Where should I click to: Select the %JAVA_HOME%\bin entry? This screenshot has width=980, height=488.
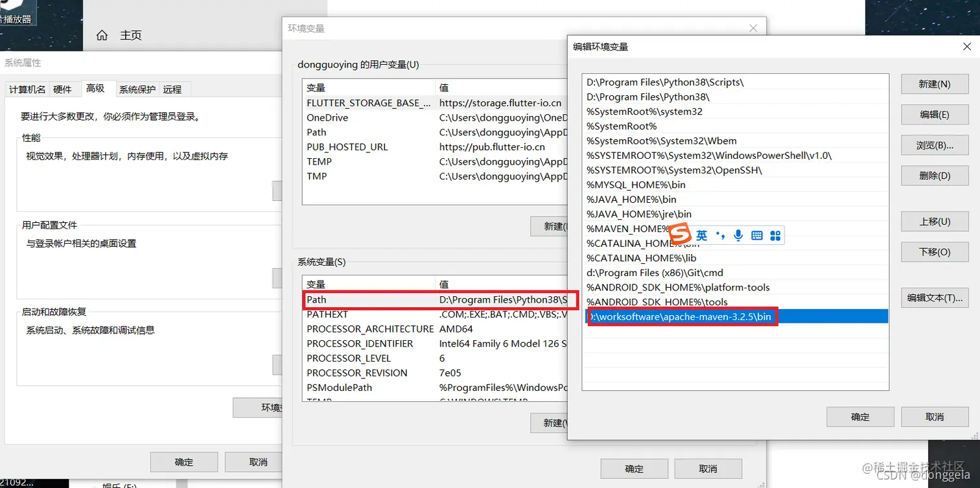click(735, 199)
